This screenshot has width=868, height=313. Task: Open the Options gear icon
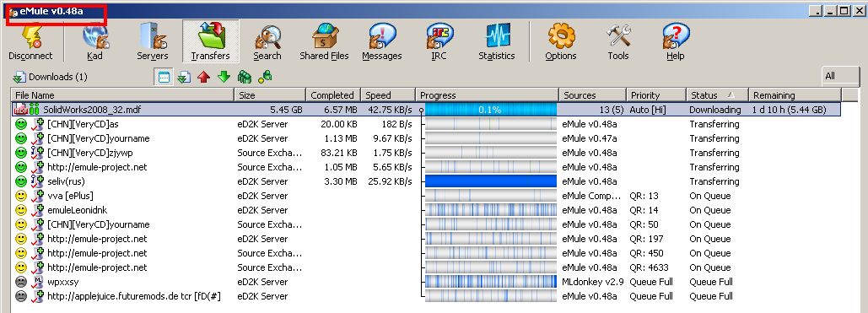(561, 41)
